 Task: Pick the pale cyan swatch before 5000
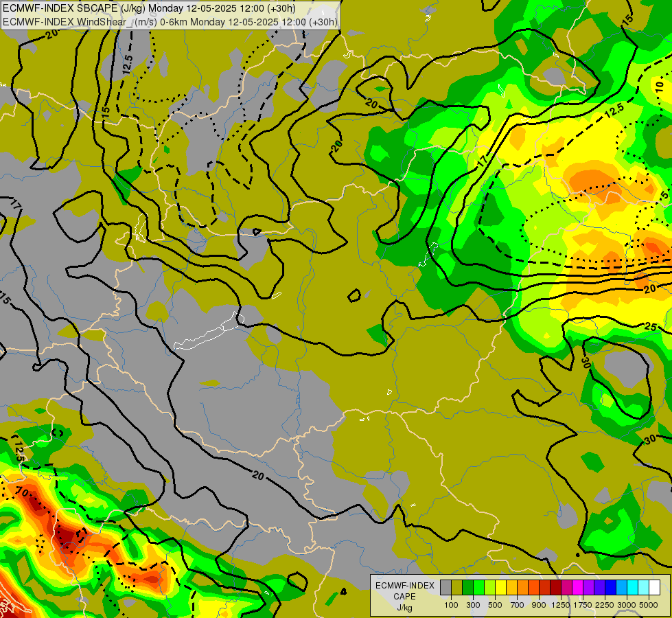[x=644, y=587]
